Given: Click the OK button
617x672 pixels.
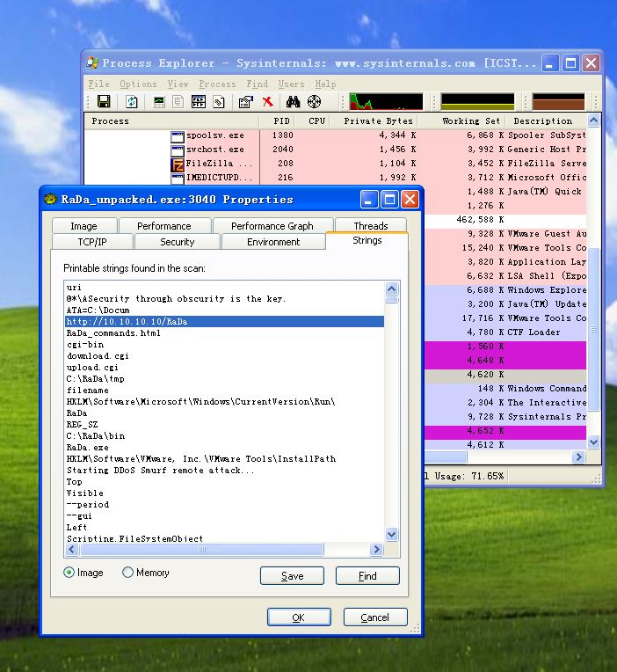Looking at the screenshot, I should tap(299, 617).
